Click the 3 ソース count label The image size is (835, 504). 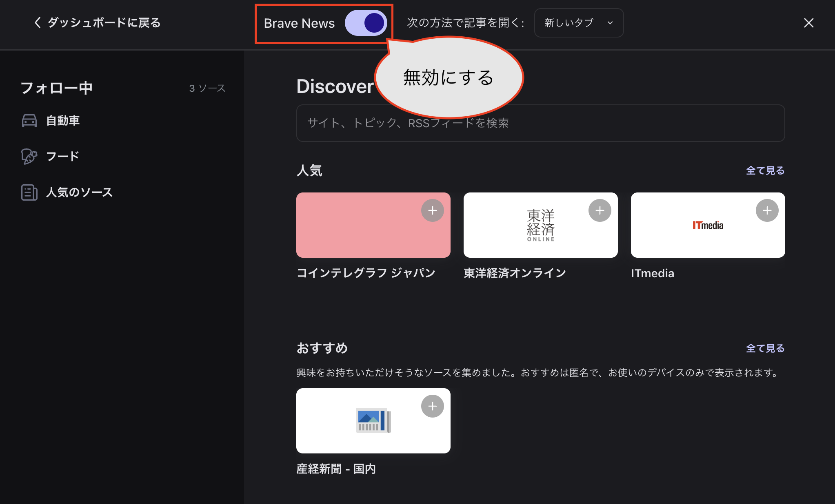click(x=207, y=88)
